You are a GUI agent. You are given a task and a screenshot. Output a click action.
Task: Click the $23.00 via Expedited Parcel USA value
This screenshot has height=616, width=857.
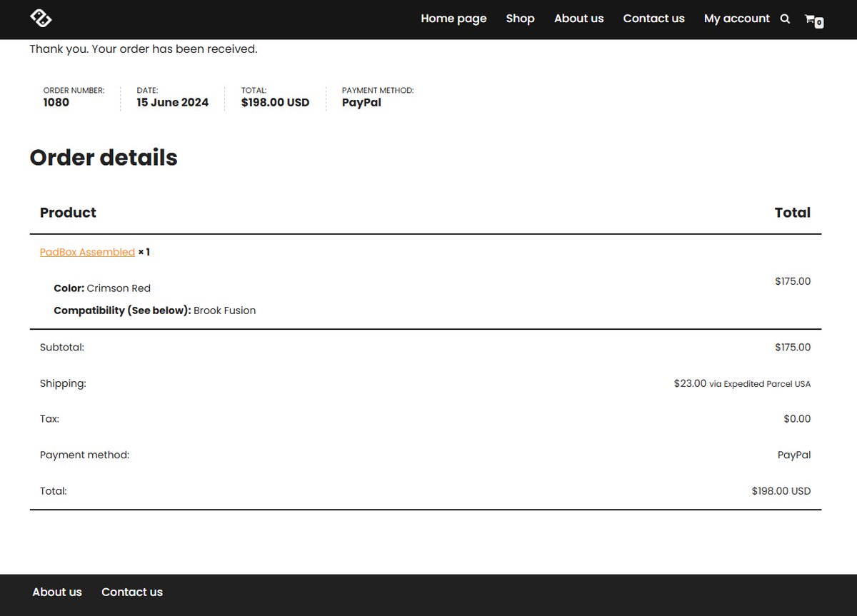click(x=742, y=383)
